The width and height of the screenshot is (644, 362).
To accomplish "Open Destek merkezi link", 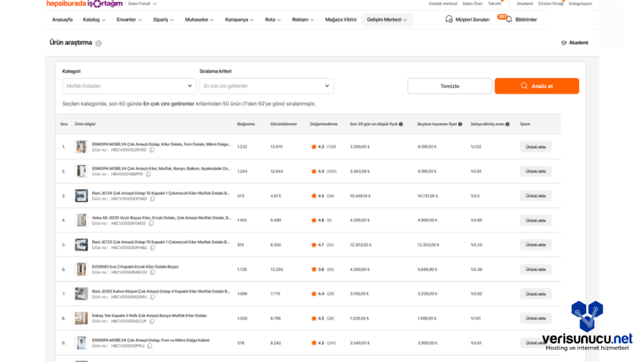I will tap(443, 4).
